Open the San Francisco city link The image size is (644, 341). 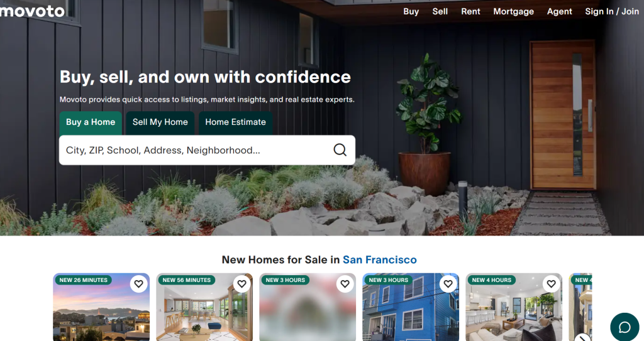379,260
